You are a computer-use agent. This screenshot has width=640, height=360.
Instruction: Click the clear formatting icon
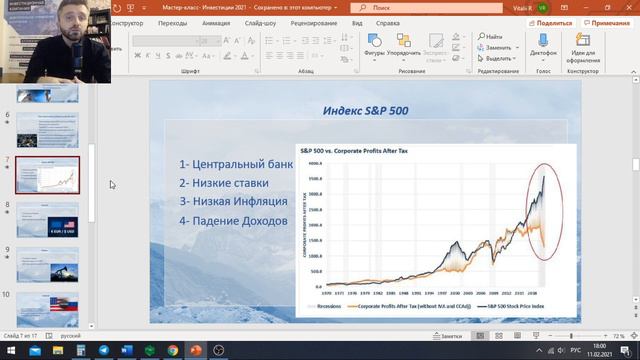pyautogui.click(x=251, y=40)
